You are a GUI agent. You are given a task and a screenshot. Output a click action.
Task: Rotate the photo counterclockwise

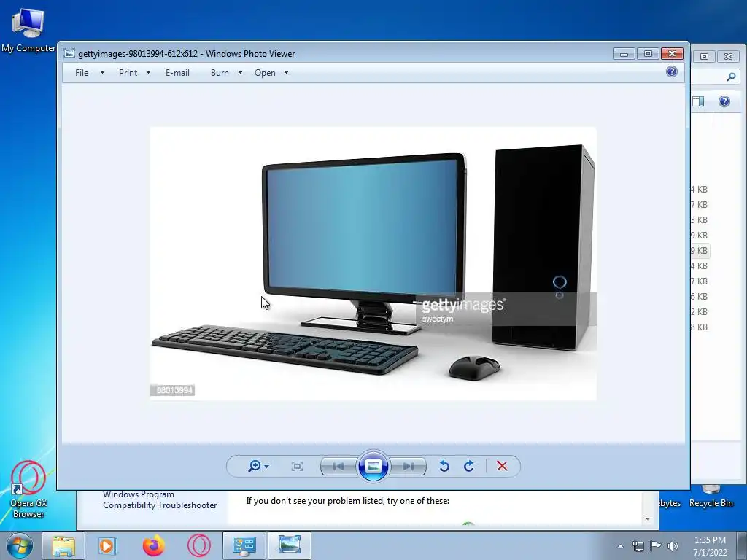pos(444,466)
